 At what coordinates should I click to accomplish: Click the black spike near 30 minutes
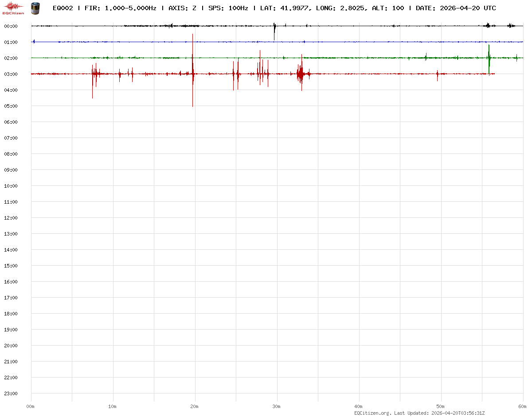(274, 31)
